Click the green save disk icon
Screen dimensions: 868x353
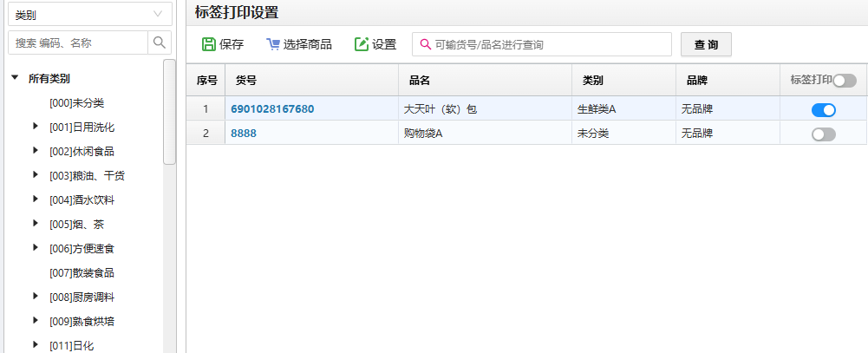[x=209, y=44]
